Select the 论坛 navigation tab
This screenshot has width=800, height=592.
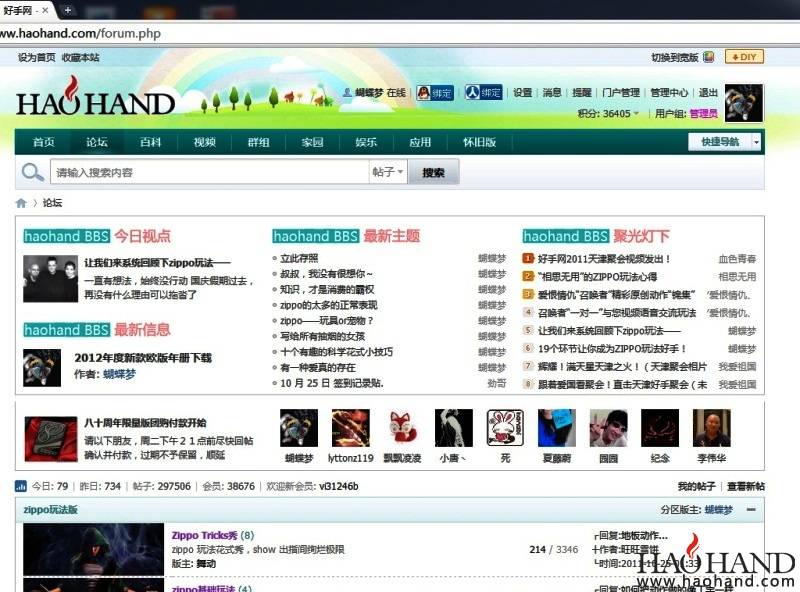[x=97, y=142]
